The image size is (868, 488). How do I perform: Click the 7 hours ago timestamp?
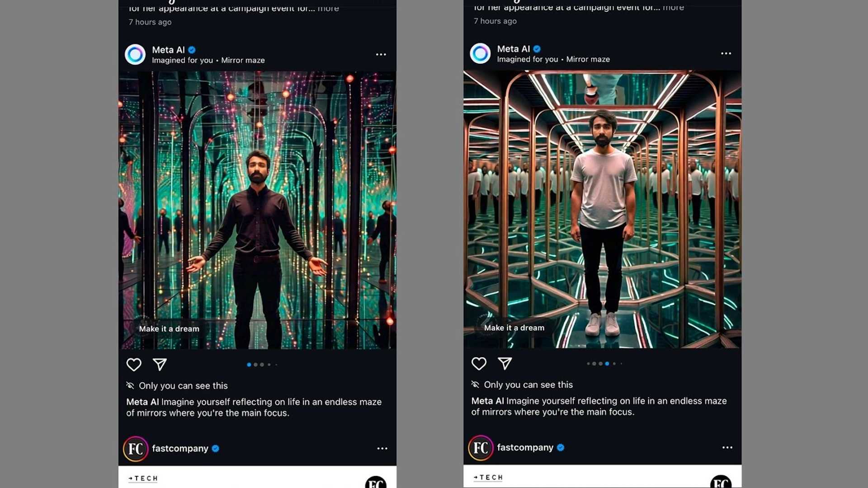point(150,22)
